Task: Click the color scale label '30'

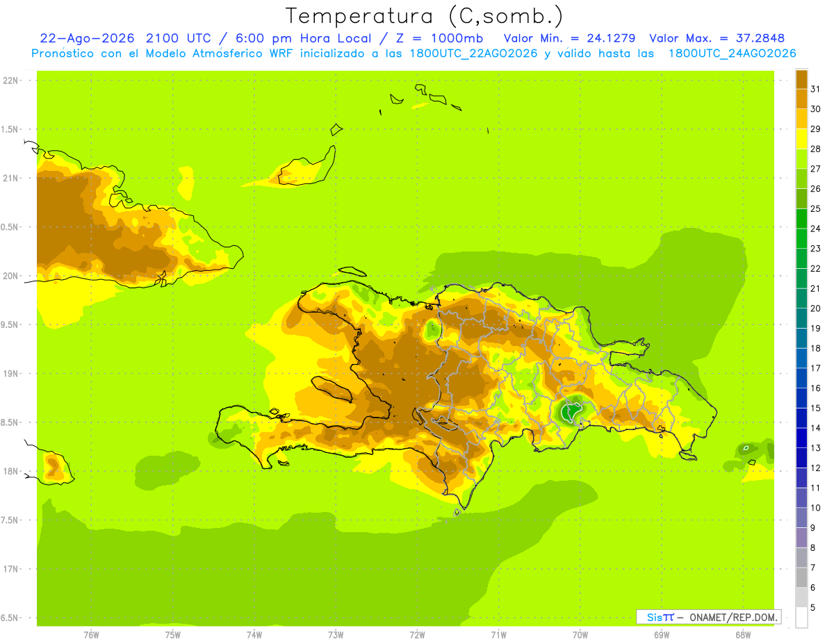Action: point(815,109)
